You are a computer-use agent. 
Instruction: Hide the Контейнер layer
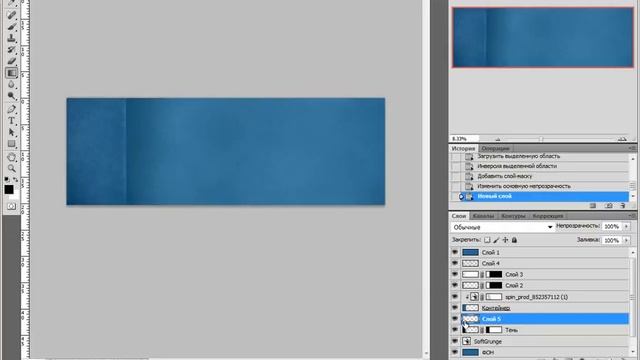[455, 308]
